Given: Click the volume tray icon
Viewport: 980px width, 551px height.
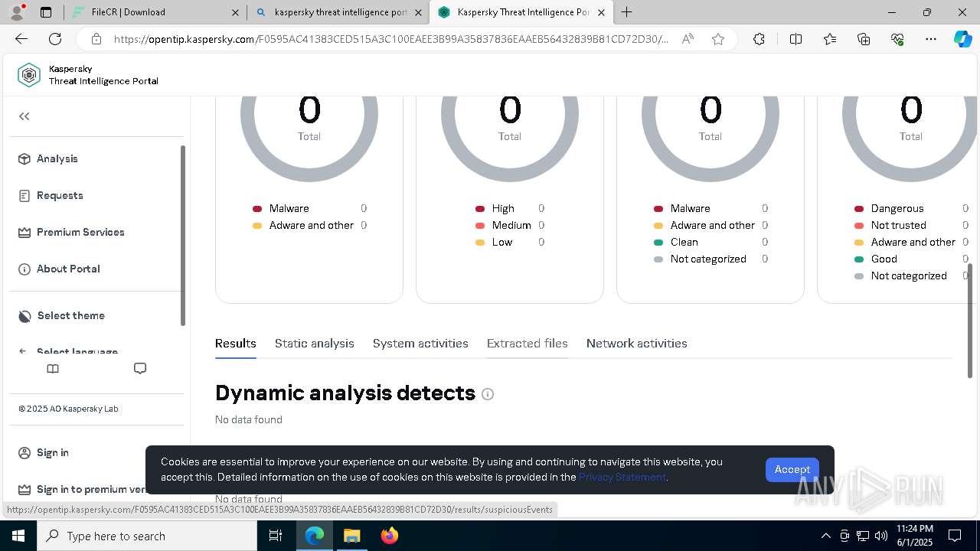Looking at the screenshot, I should tap(880, 536).
